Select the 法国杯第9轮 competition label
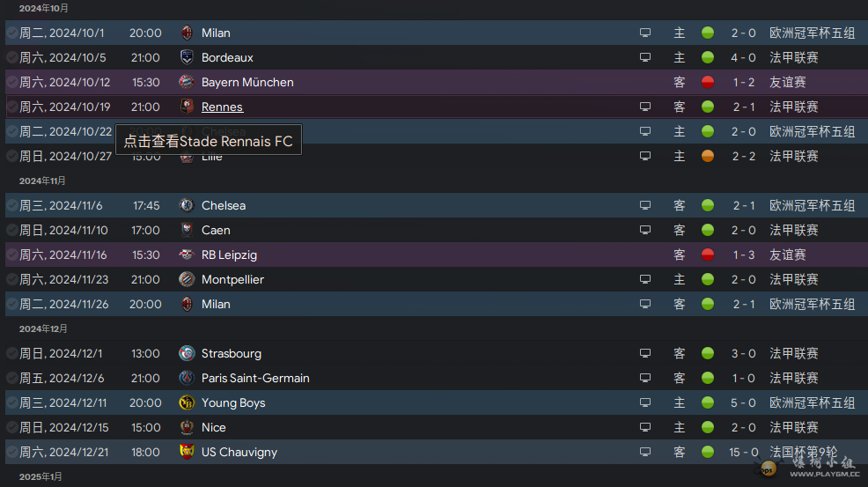Image resolution: width=868 pixels, height=487 pixels. coord(803,453)
